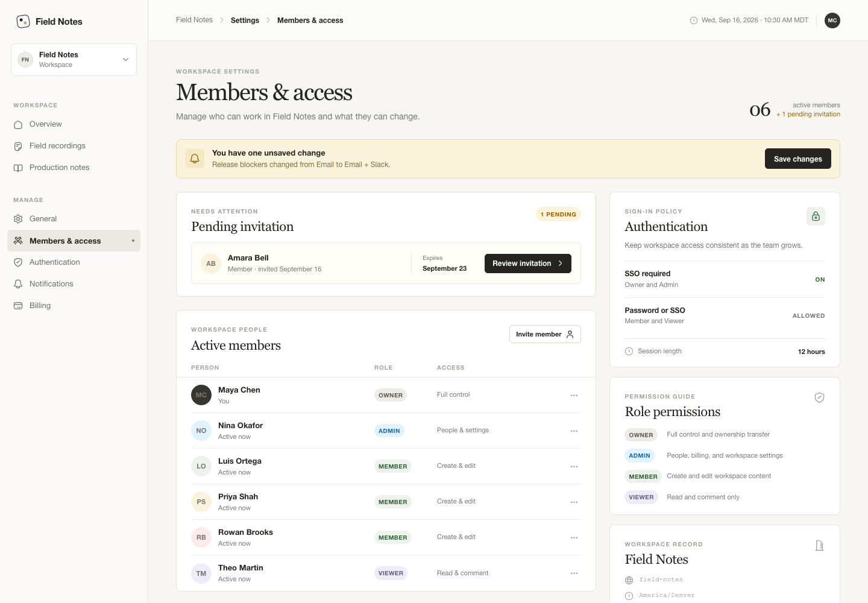The height and width of the screenshot is (603, 868).
Task: Open Billing in the sidebar
Action: click(74, 306)
